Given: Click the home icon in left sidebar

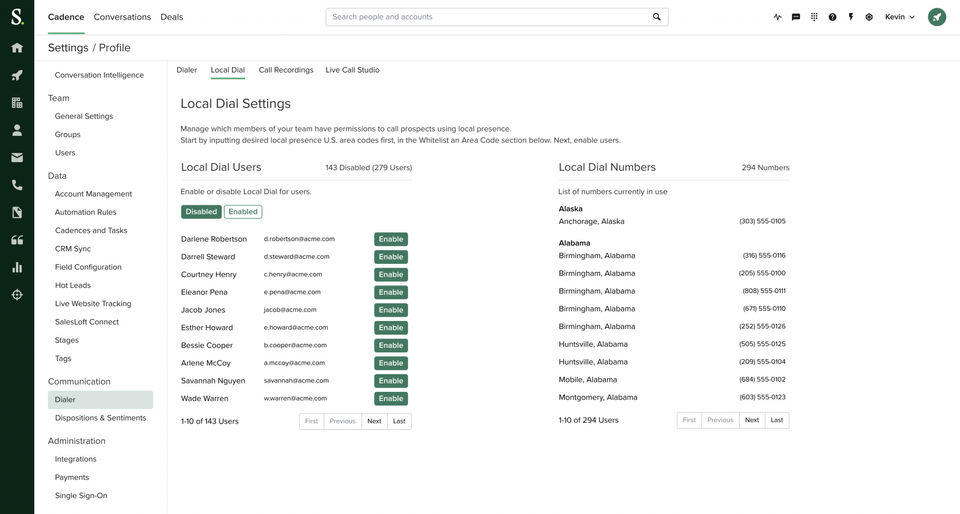Looking at the screenshot, I should (x=17, y=48).
